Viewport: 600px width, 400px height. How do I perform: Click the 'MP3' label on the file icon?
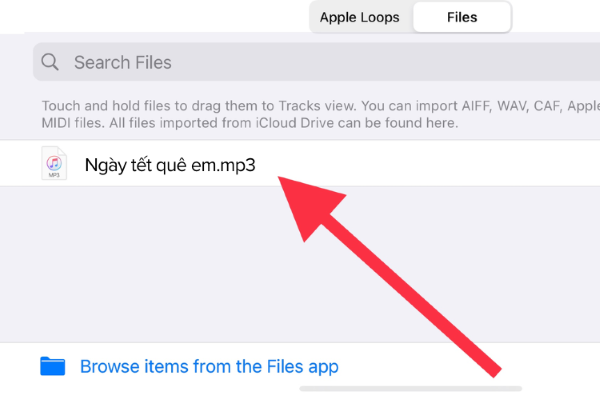tap(53, 174)
